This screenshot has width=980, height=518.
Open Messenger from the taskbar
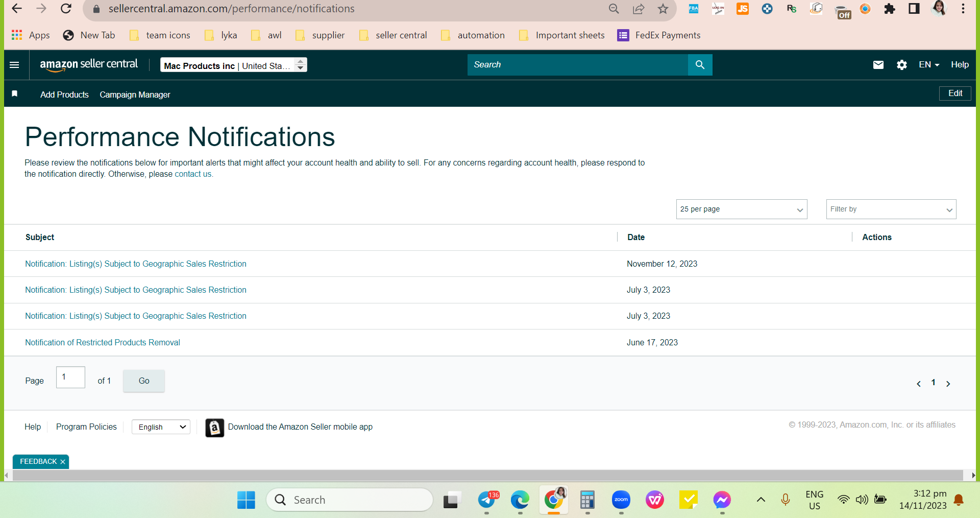(x=722, y=500)
